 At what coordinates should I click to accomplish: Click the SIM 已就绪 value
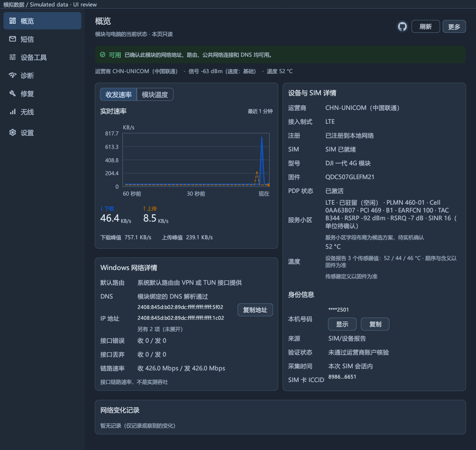[341, 149]
